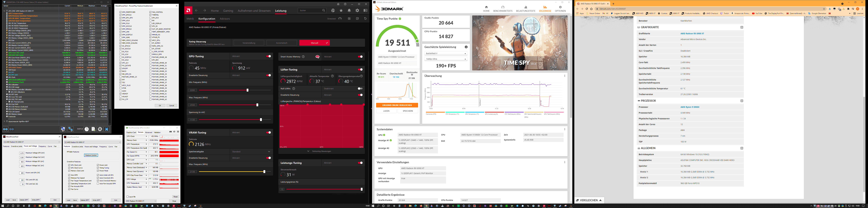This screenshot has width=868, height=208.
Task: Open notifications bell in Radeon Software
Action: pos(349,10)
